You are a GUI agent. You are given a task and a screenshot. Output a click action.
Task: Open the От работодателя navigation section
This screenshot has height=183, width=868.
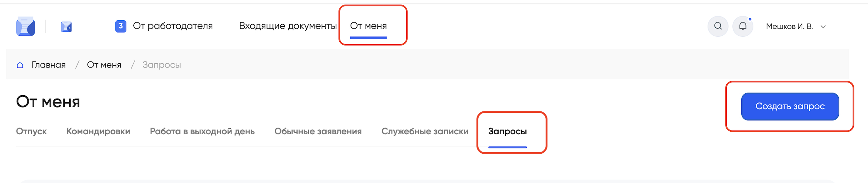172,26
